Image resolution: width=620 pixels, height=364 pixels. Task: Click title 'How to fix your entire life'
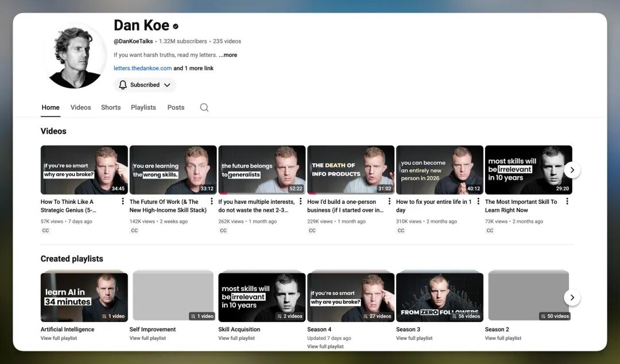tap(434, 206)
